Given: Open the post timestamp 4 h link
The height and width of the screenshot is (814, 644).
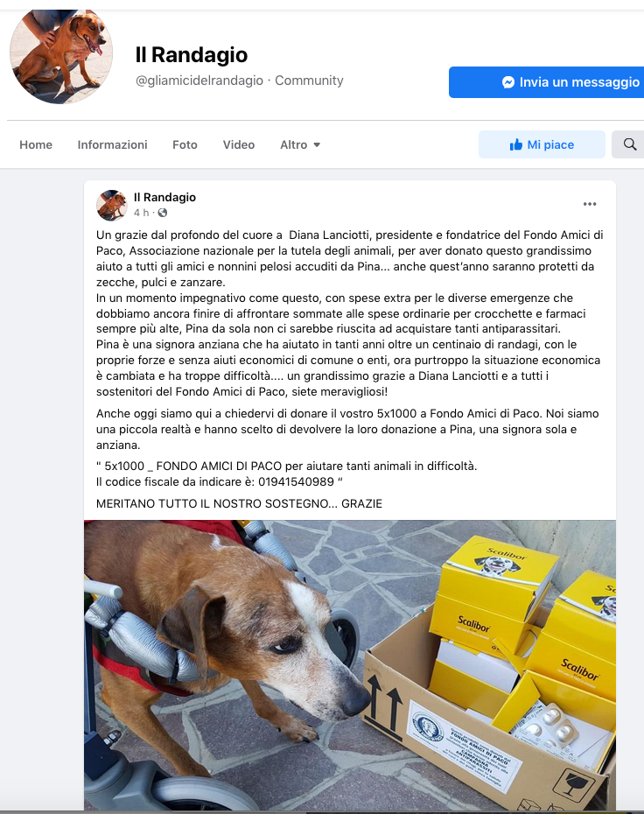Looking at the screenshot, I should [x=141, y=213].
